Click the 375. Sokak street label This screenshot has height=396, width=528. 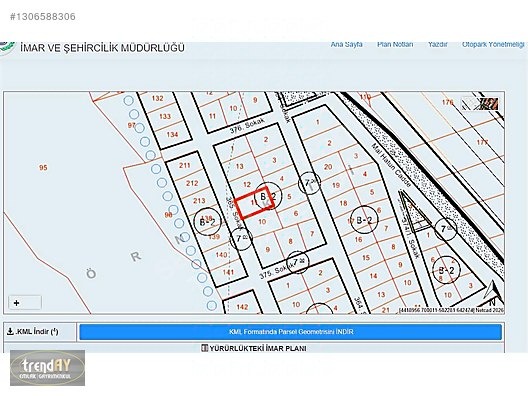pos(277,271)
